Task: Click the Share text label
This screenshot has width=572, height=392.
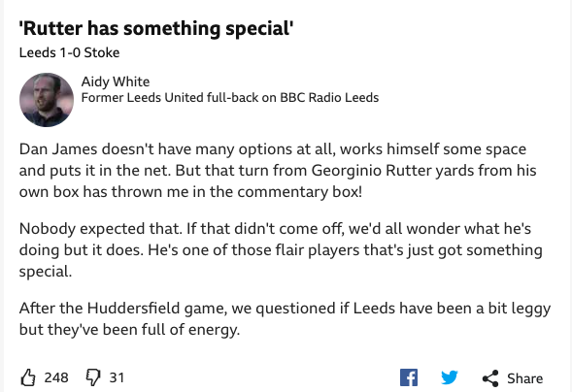Action: click(524, 378)
